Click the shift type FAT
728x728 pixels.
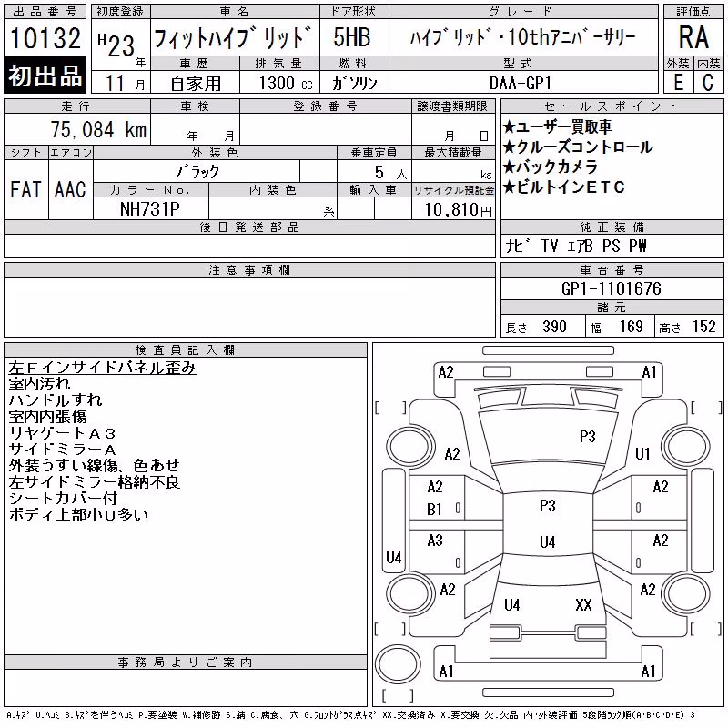pos(25,189)
